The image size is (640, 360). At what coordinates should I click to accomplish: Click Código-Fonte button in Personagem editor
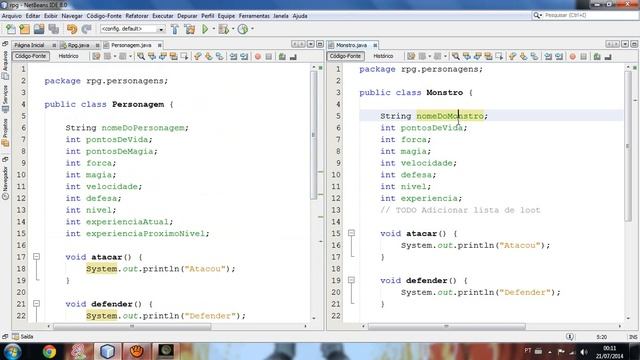(31, 56)
